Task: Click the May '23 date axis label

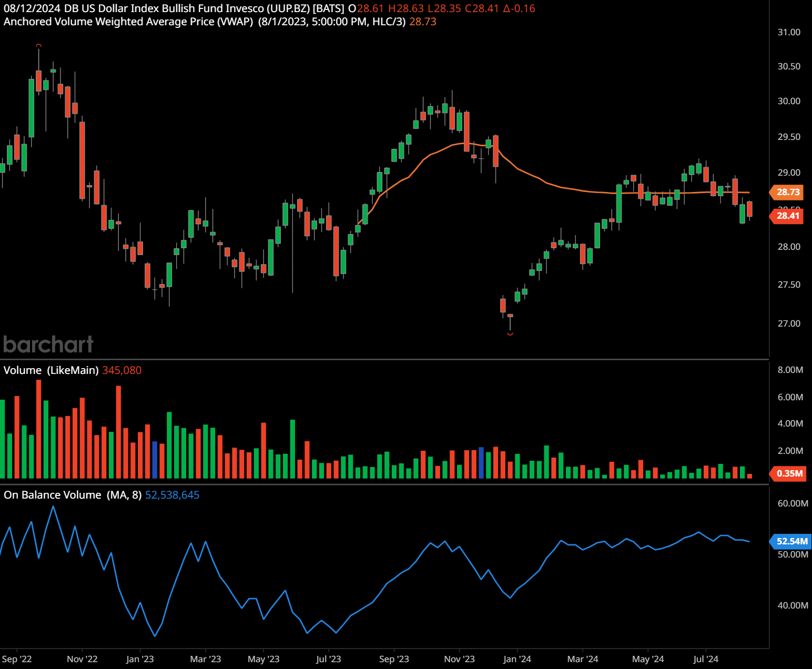Action: tap(263, 659)
